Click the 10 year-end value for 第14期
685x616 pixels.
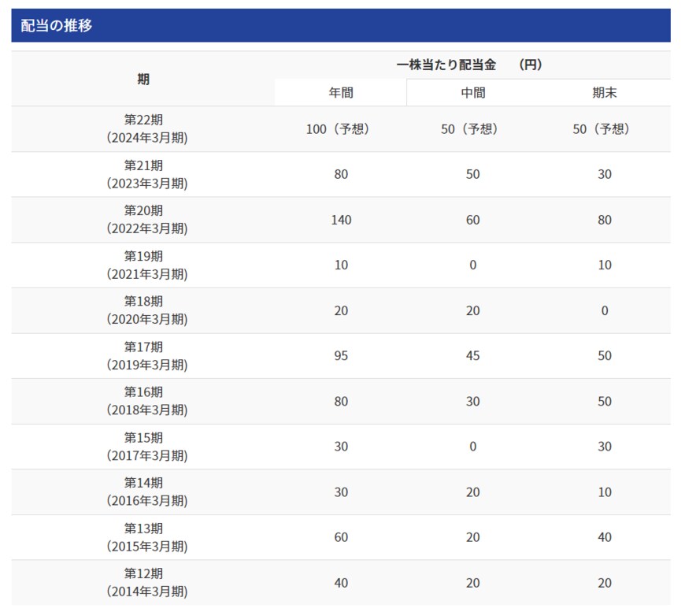tap(603, 492)
